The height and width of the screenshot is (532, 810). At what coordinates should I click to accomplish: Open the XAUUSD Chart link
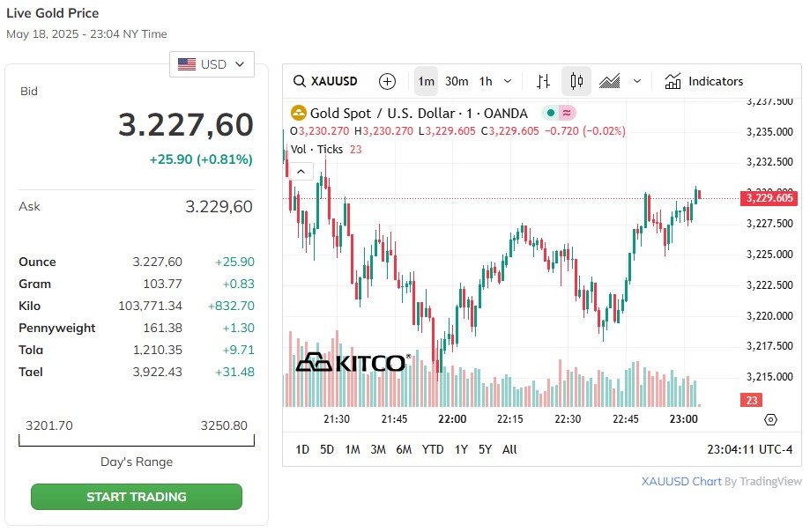click(x=681, y=482)
